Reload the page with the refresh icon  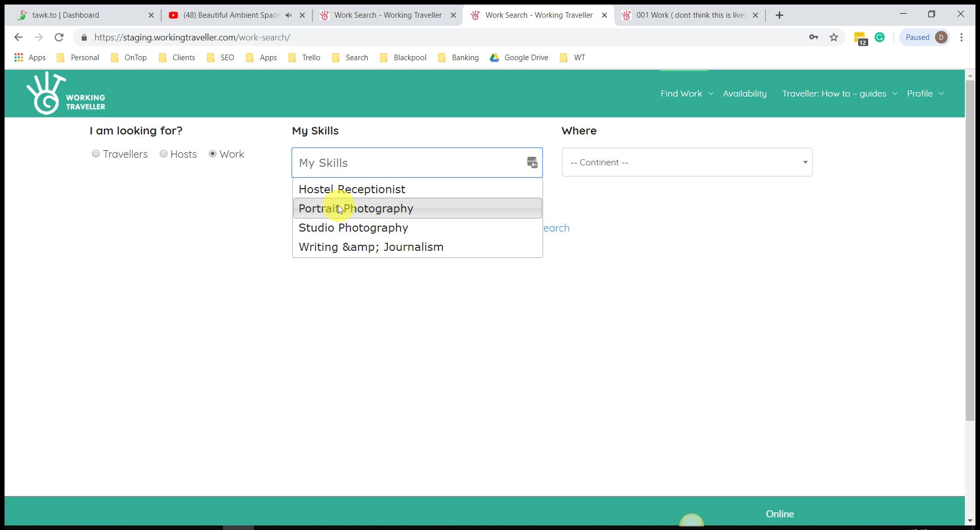59,37
